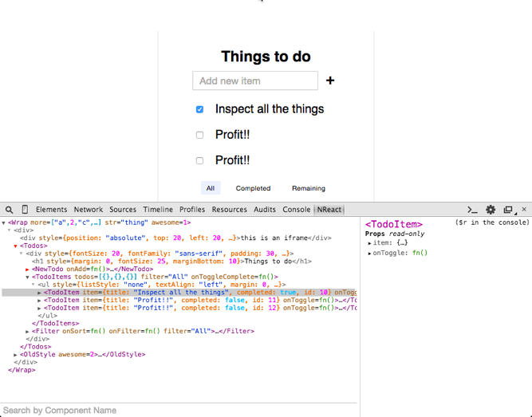Viewport: 532px width, 417px height.
Task: Expand the item prop in sidebar
Action: point(369,243)
